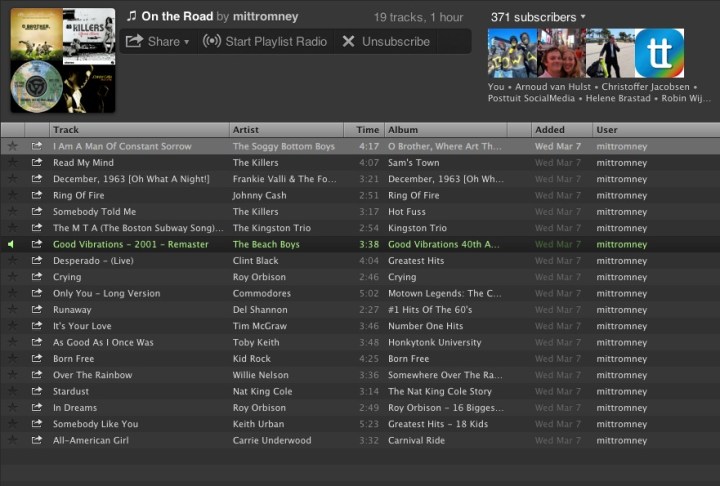Click the radio waves icon for Start Playlist Radio
The width and height of the screenshot is (720, 486).
point(211,41)
